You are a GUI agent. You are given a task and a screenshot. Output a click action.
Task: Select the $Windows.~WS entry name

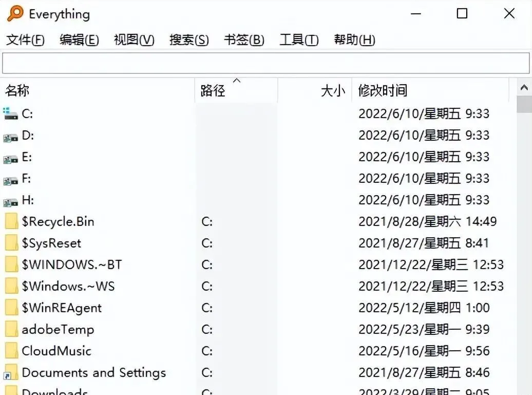(68, 286)
